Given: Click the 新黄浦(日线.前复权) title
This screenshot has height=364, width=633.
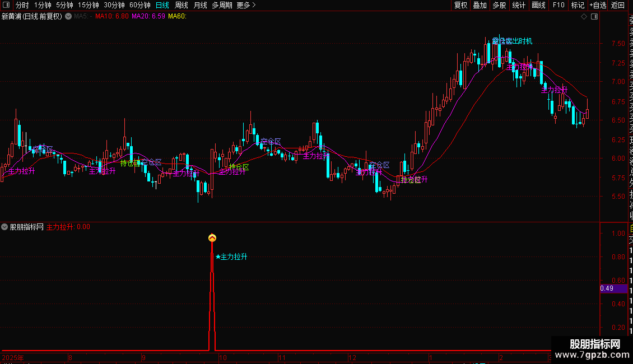Looking at the screenshot, I should (32, 17).
